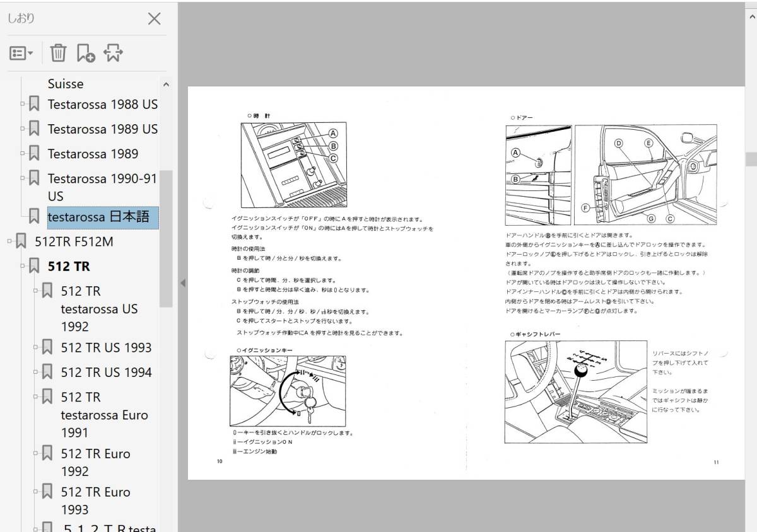The height and width of the screenshot is (532, 757).
Task: Go to 512 TR US 1993 bookmark
Action: 106,347
